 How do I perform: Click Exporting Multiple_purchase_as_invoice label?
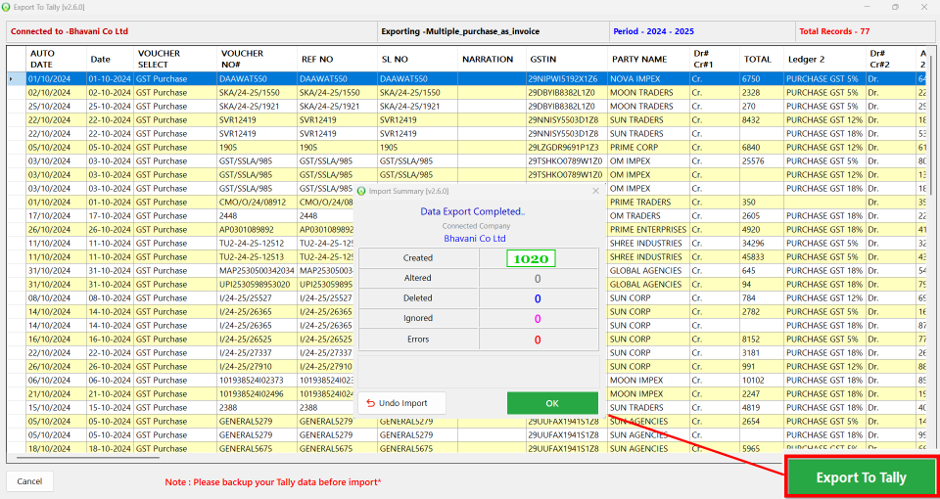[462, 31]
